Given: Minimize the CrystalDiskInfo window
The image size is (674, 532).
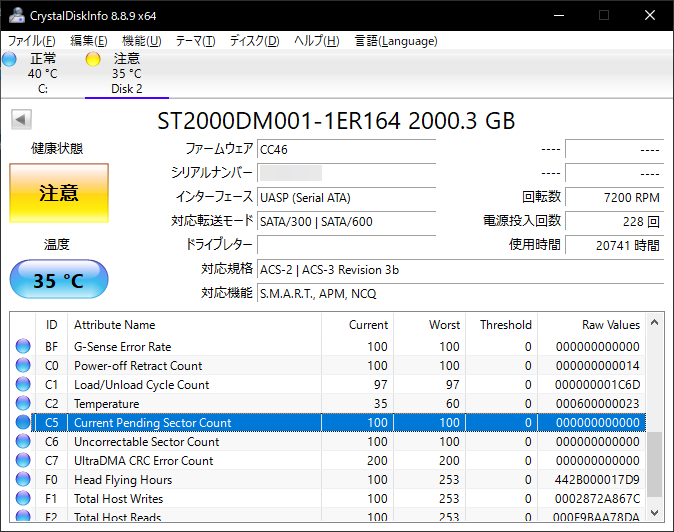Looking at the screenshot, I should 559,15.
